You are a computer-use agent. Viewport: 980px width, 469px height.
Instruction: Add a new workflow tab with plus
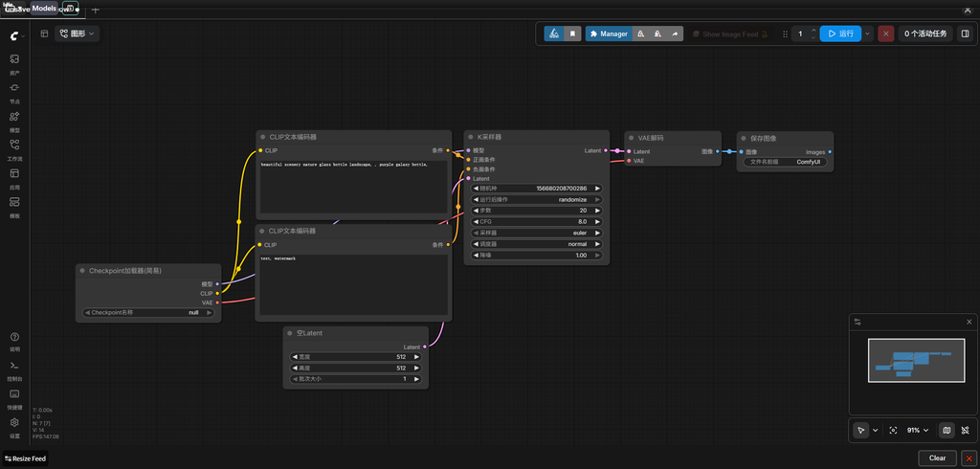tap(96, 10)
